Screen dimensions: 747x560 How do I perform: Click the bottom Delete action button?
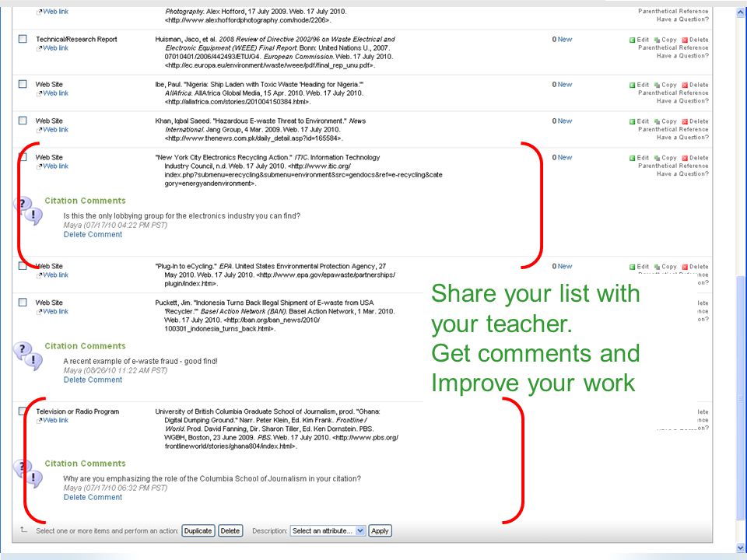click(230, 531)
